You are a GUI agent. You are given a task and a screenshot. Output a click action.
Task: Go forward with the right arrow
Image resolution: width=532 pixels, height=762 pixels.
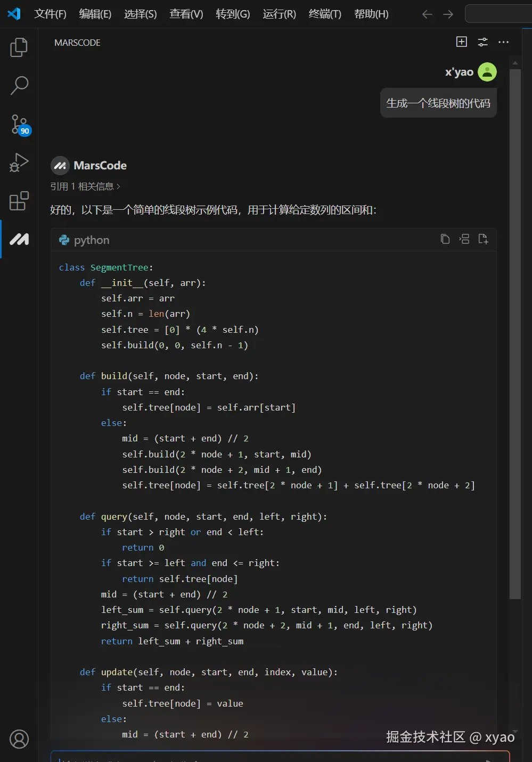448,14
